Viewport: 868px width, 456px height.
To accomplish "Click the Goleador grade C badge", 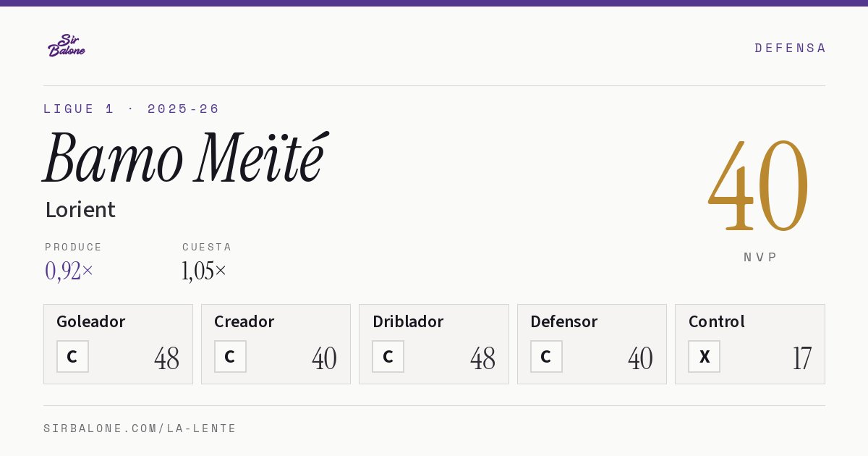I will point(72,356).
